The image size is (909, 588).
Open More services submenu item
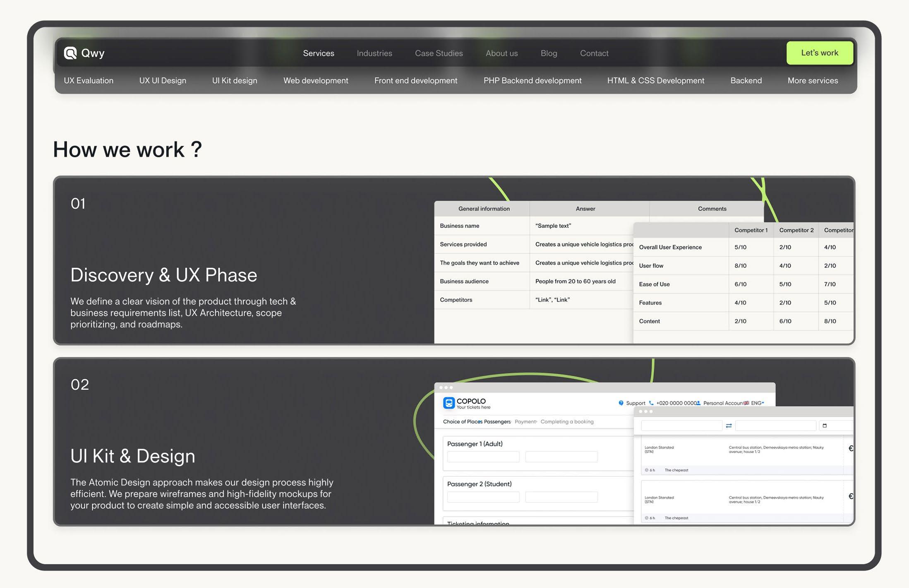click(813, 81)
